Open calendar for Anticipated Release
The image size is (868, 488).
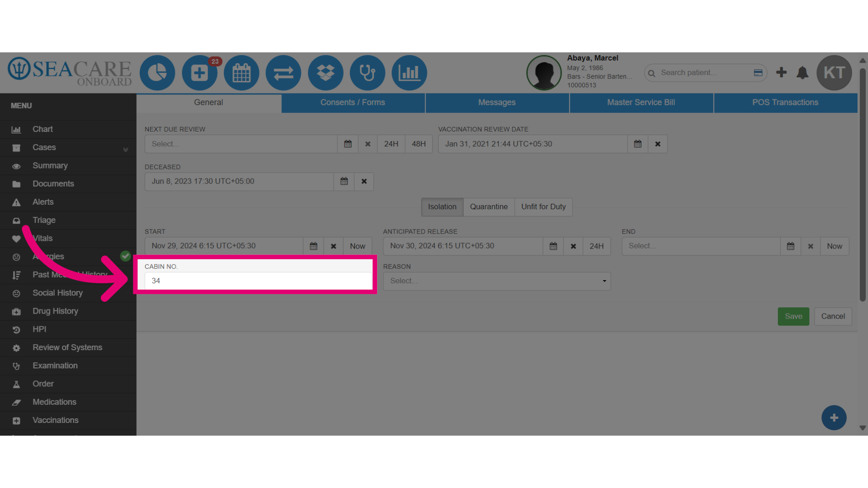point(553,246)
